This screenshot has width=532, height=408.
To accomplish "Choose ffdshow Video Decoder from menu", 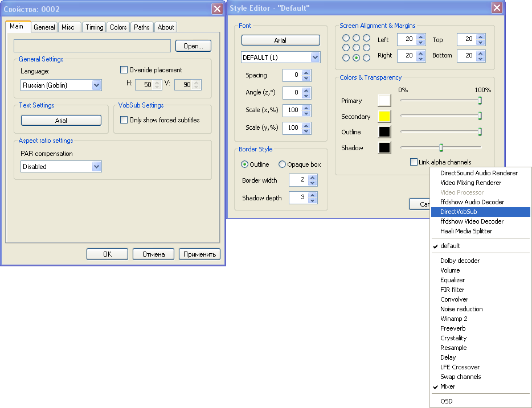I will [x=472, y=221].
